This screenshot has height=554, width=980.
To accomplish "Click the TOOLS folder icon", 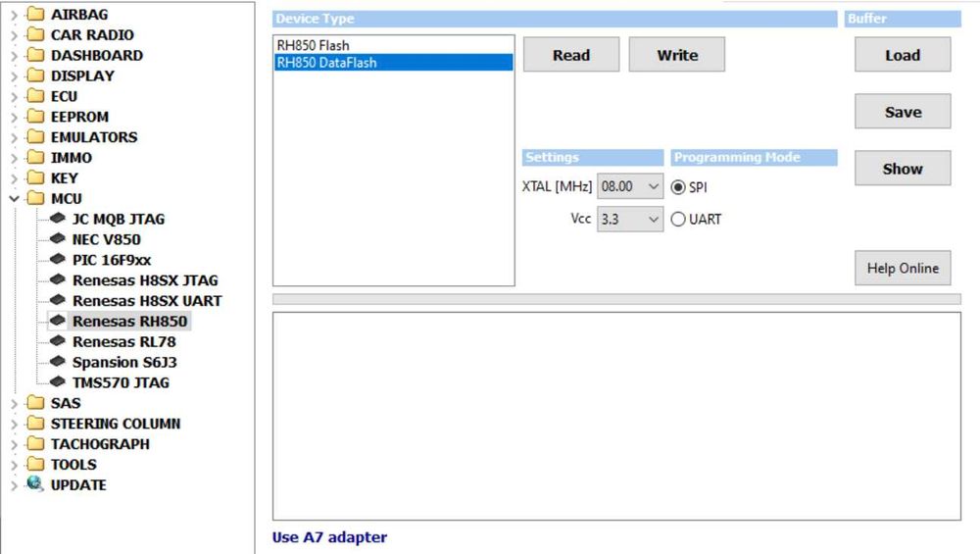I will pos(35,464).
